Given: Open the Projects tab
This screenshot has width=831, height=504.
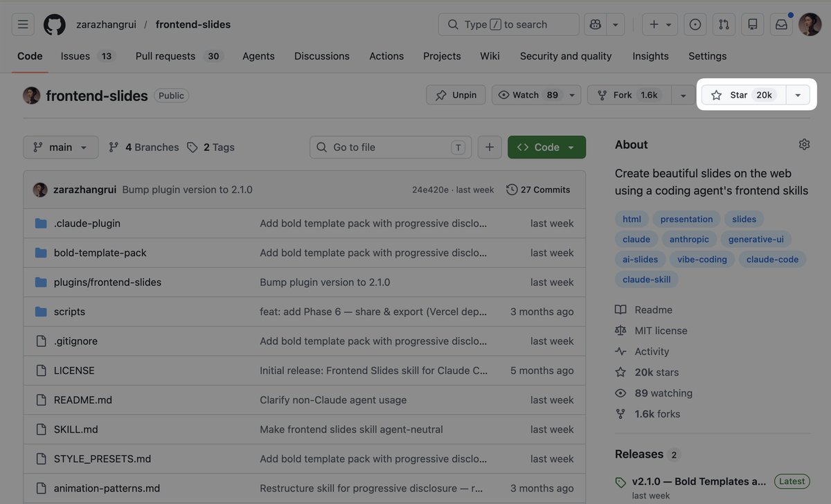Looking at the screenshot, I should pos(442,56).
